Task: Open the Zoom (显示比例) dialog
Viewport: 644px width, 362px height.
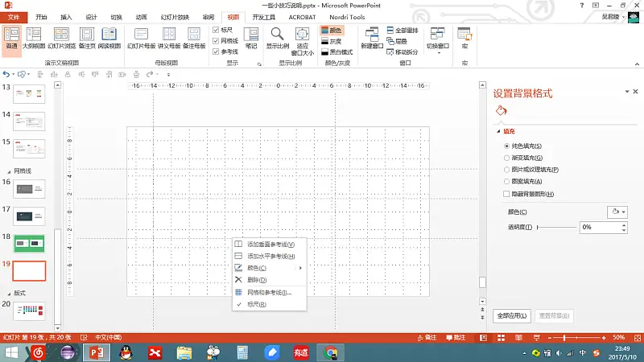Action: pyautogui.click(x=278, y=38)
